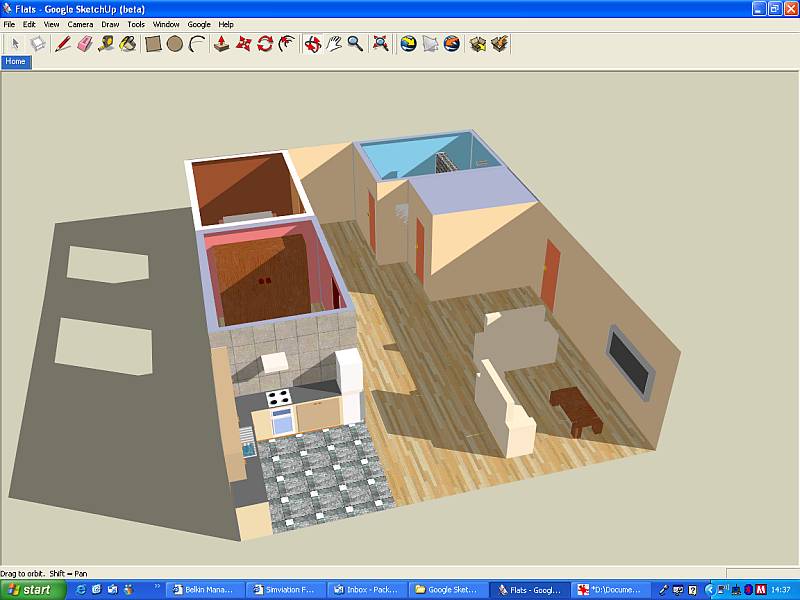The image size is (800, 600).
Task: Activate the Push/Pull tool
Action: (x=222, y=44)
